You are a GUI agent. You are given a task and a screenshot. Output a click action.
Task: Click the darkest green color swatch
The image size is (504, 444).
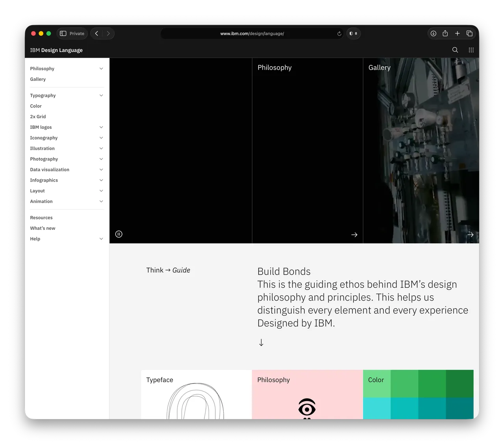tap(460, 384)
